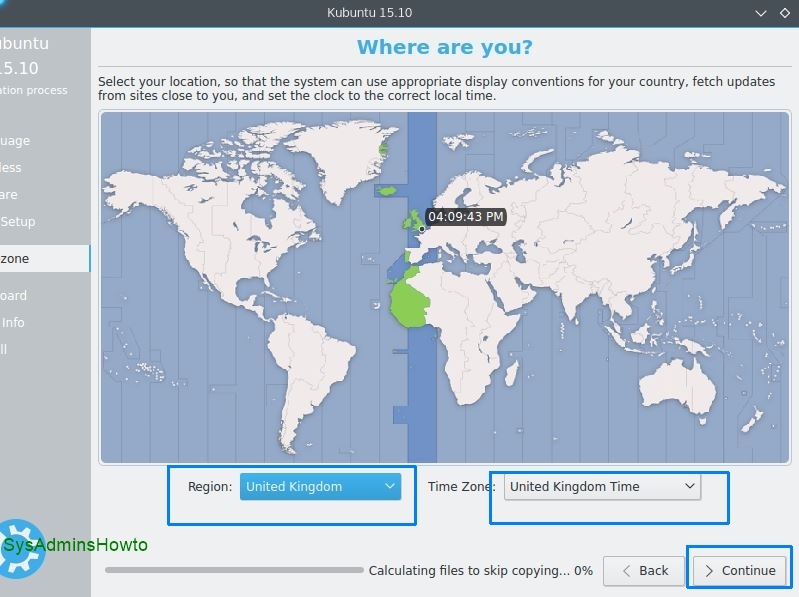Open the User Info step in sidebar
Viewport: 799px width, 597px height.
[x=13, y=323]
